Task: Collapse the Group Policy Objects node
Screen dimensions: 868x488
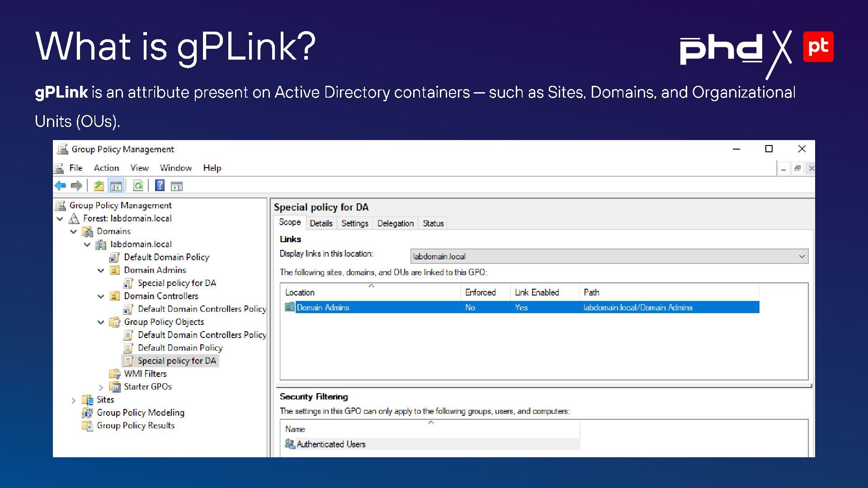Action: [101, 323]
